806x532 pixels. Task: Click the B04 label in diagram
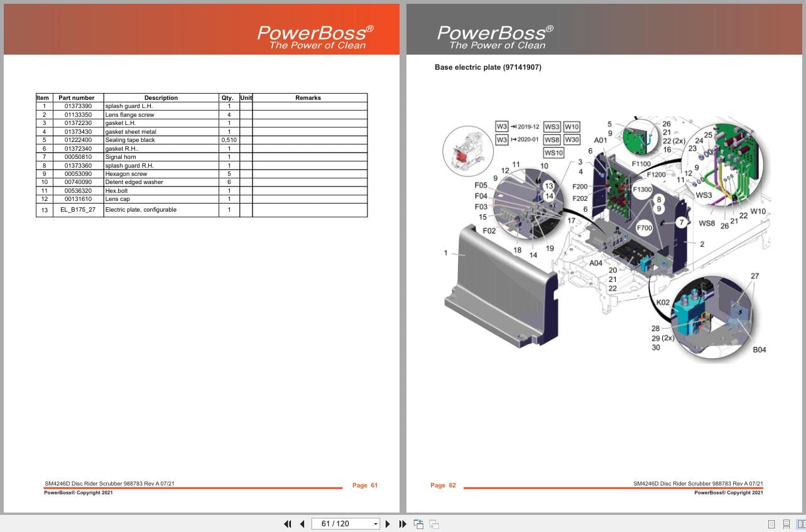click(x=760, y=350)
